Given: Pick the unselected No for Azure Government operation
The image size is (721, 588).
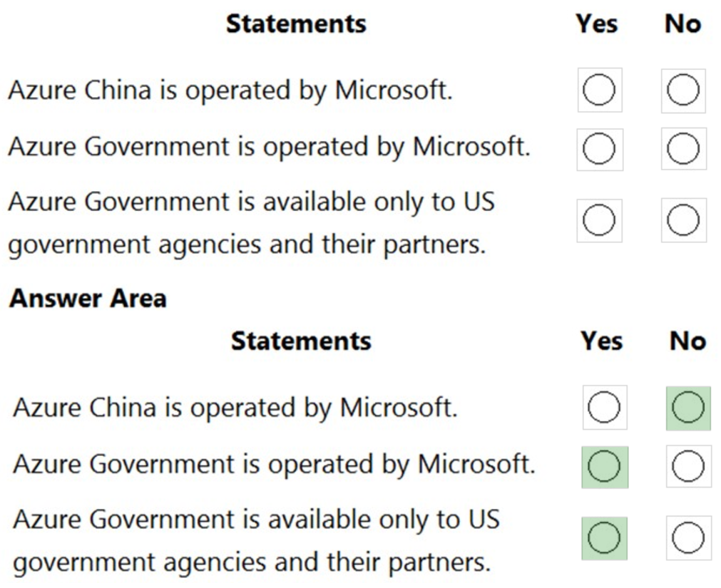Looking at the screenshot, I should tap(687, 464).
